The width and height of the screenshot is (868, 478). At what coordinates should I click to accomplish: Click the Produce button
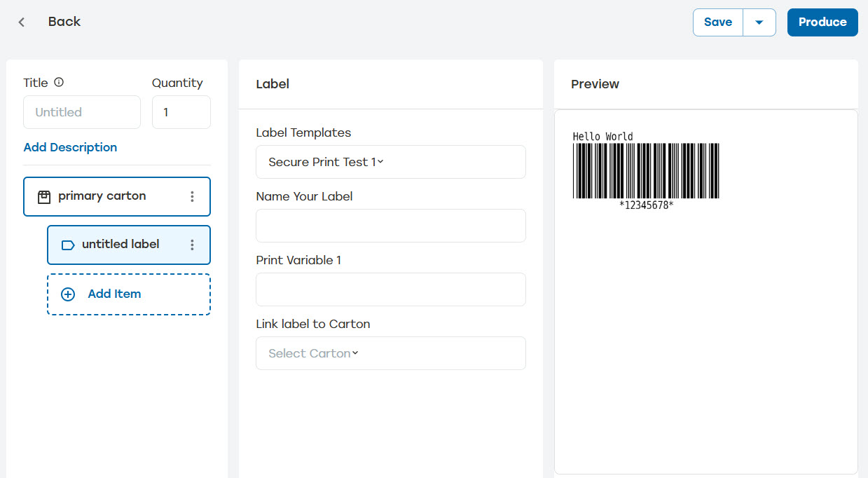point(822,22)
